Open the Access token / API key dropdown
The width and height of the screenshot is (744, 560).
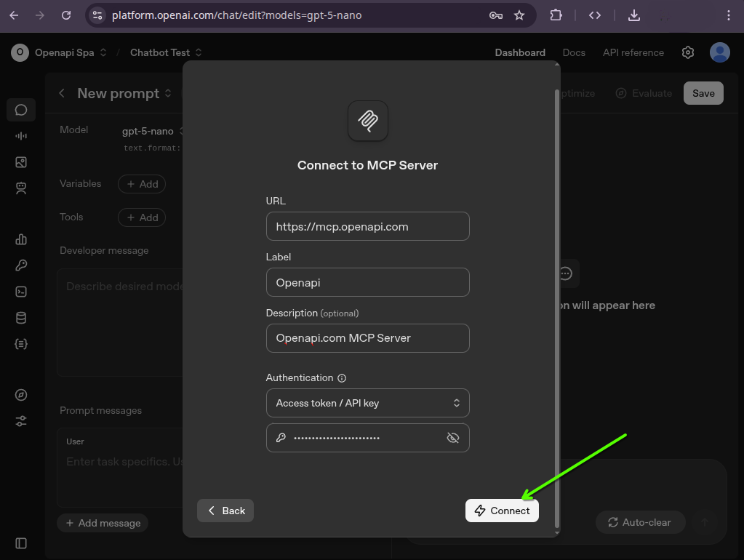367,403
